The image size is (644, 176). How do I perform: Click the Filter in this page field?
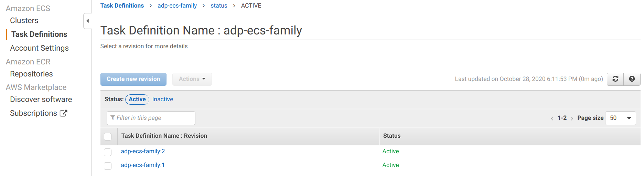pyautogui.click(x=151, y=118)
